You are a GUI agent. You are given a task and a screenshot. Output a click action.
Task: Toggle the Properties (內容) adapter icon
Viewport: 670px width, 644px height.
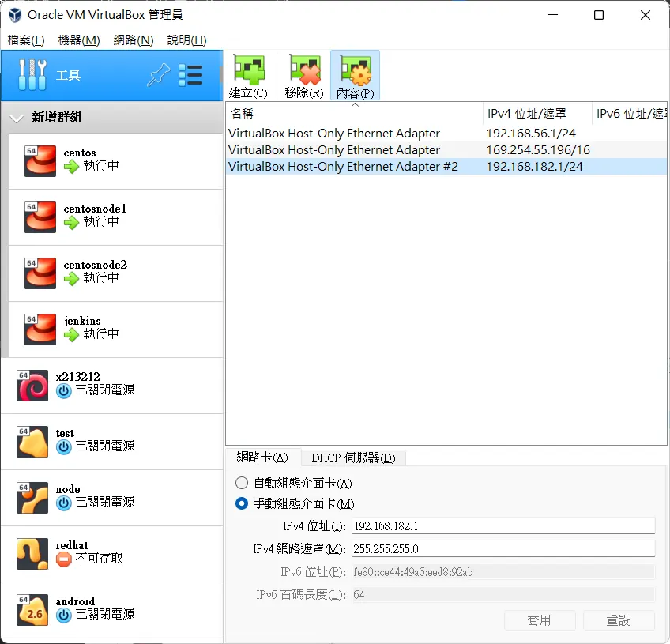(x=355, y=70)
